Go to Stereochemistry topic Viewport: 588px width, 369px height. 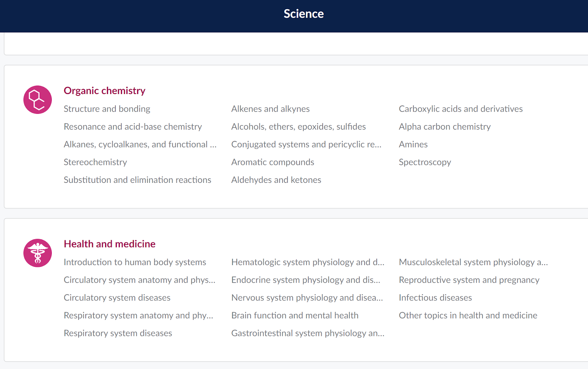[95, 162]
